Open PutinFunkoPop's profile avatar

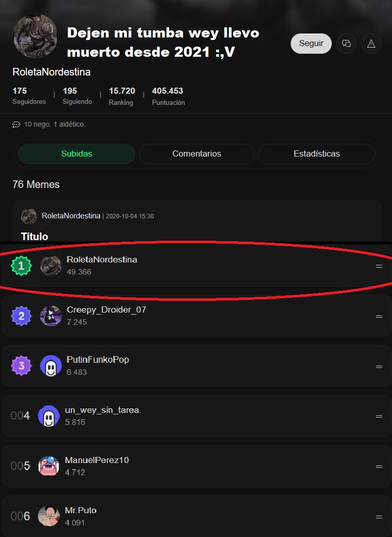pos(51,366)
